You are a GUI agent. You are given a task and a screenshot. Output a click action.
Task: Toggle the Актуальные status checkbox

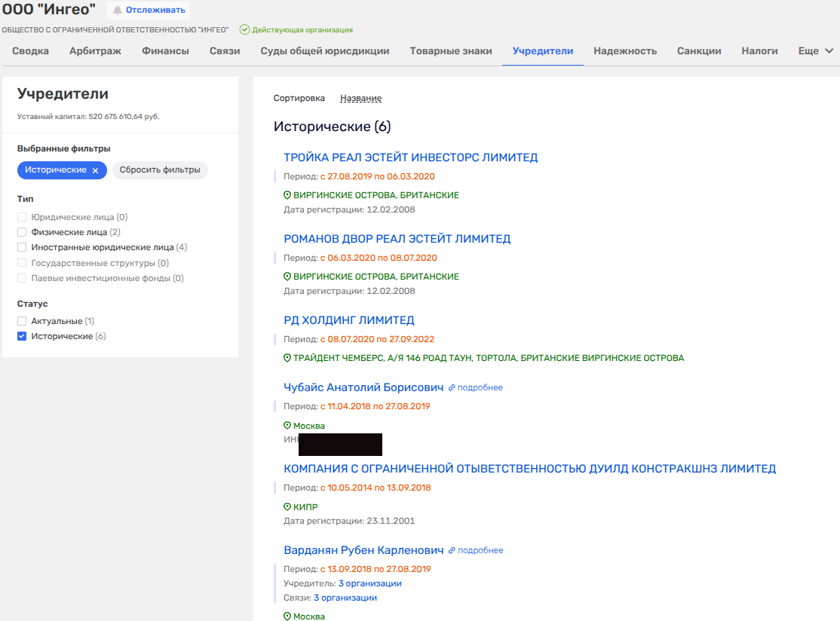[x=22, y=321]
